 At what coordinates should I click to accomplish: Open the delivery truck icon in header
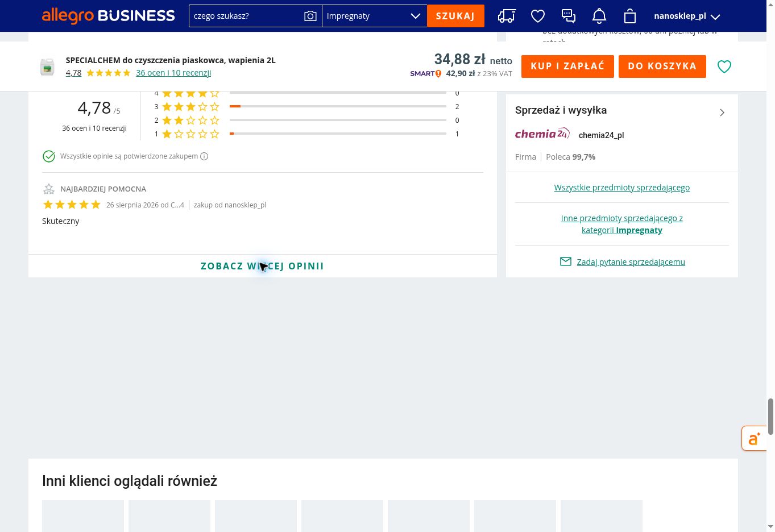507,16
